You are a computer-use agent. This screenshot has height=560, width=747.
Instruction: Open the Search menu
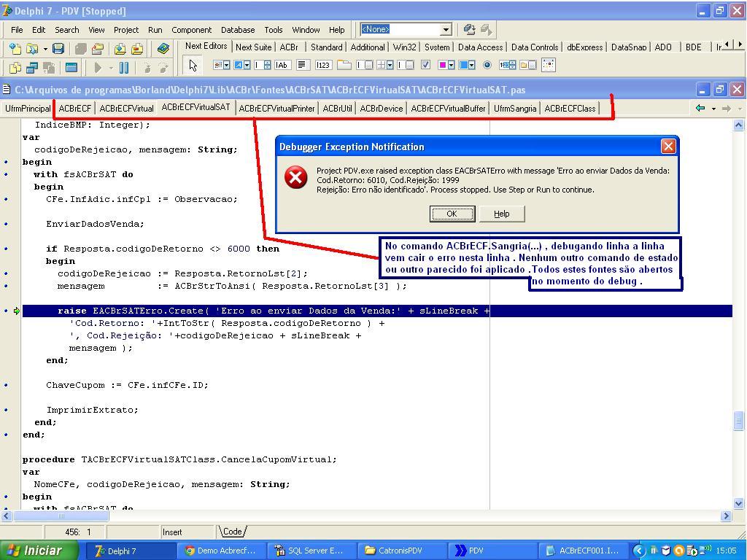(66, 29)
